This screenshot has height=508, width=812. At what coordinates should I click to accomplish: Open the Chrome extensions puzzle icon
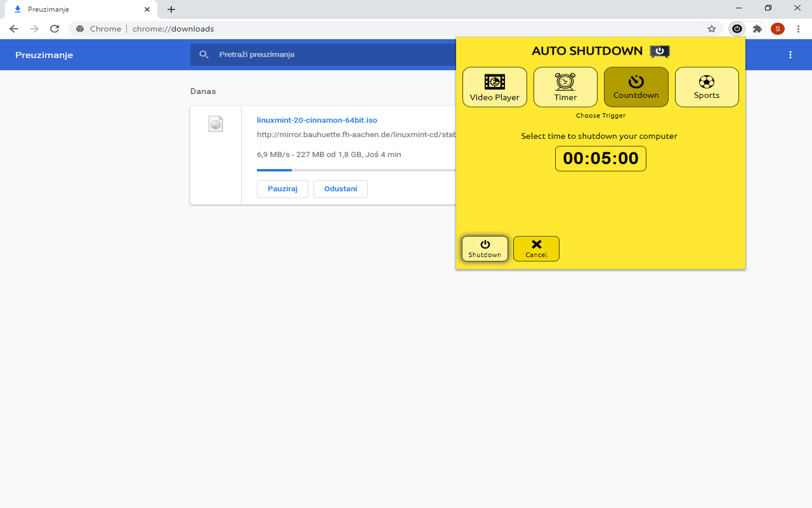pos(757,29)
